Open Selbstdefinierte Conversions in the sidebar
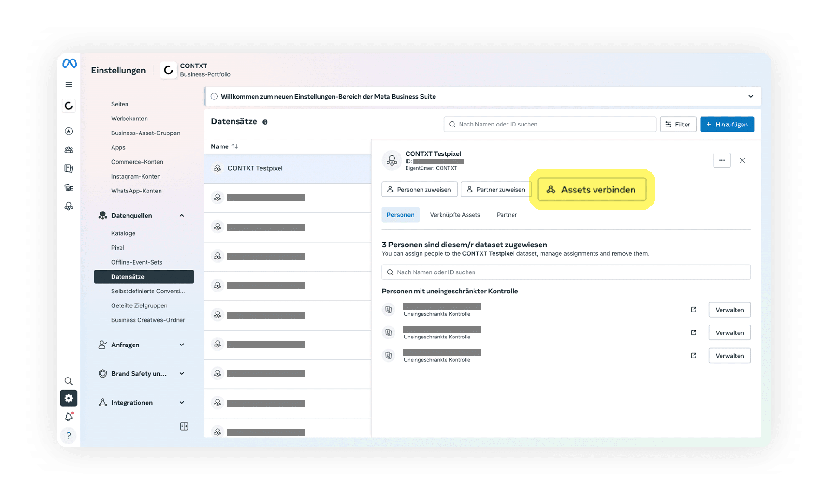 148,291
